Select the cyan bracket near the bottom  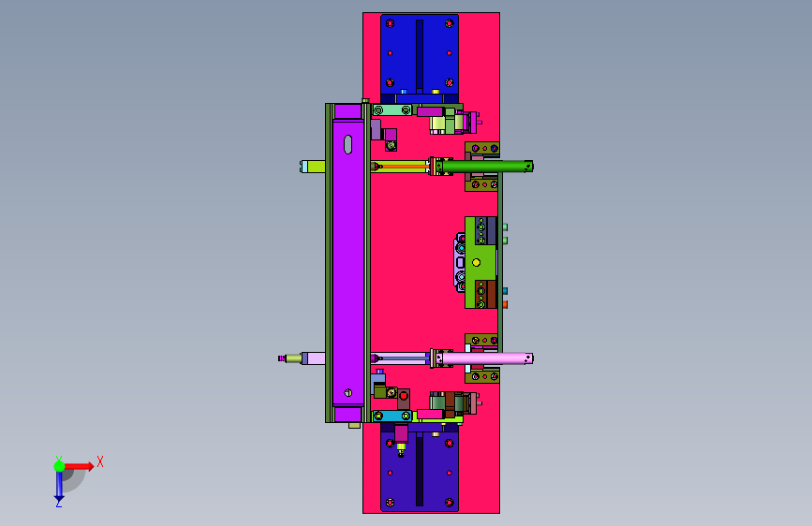(392, 416)
